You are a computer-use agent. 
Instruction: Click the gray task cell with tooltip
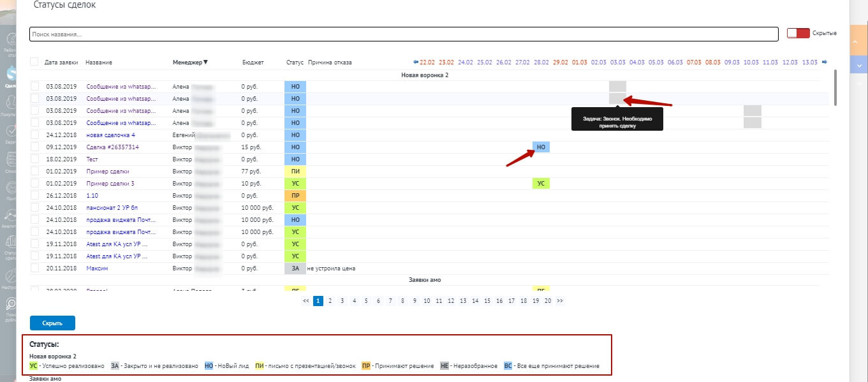tap(617, 98)
